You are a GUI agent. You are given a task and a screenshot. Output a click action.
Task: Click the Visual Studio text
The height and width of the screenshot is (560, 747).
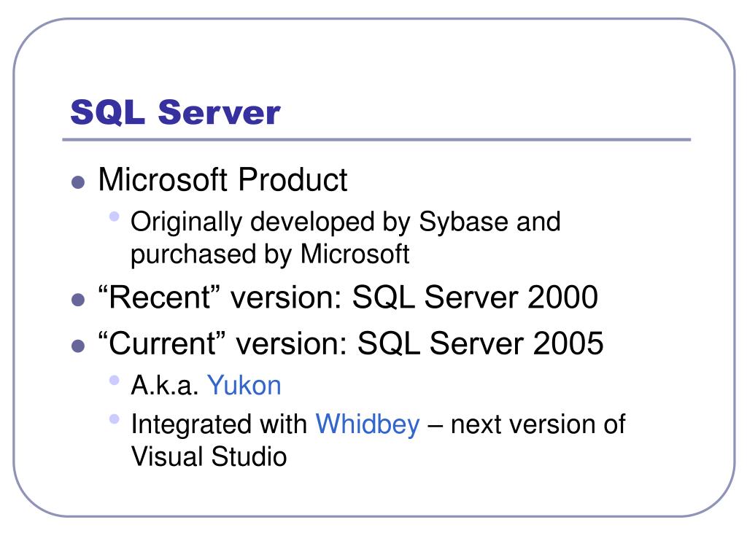pos(209,456)
